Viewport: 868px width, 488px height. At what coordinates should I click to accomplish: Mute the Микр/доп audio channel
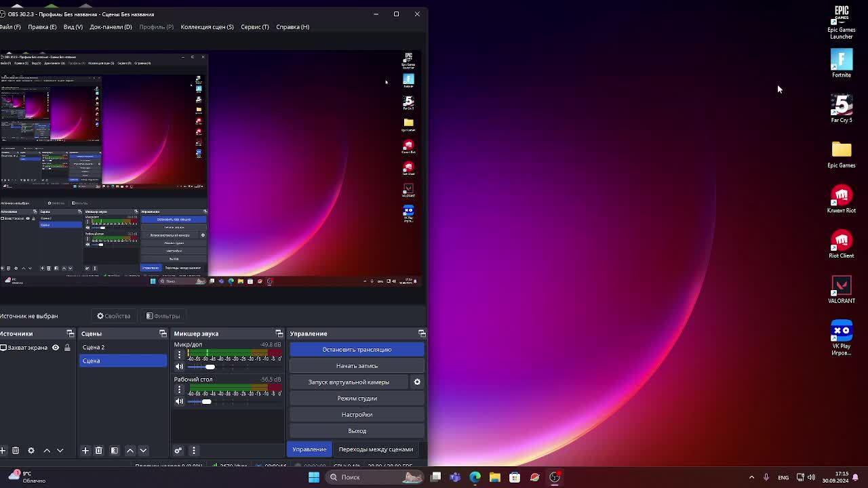tap(179, 367)
